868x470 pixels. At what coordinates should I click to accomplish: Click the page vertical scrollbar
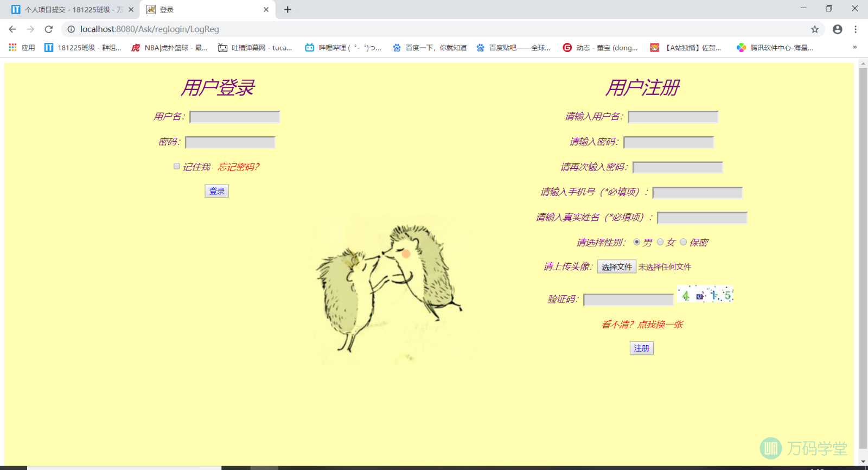(x=863, y=258)
